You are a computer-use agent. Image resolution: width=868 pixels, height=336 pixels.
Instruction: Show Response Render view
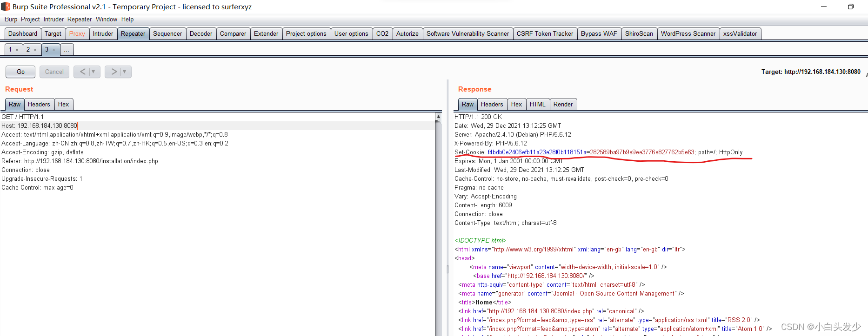(x=563, y=104)
